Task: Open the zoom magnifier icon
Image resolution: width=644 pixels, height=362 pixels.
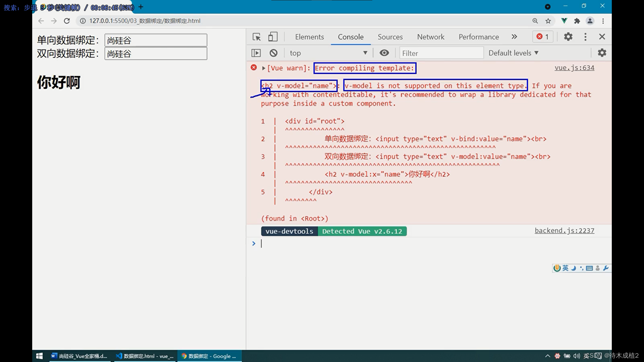Action: (x=535, y=21)
